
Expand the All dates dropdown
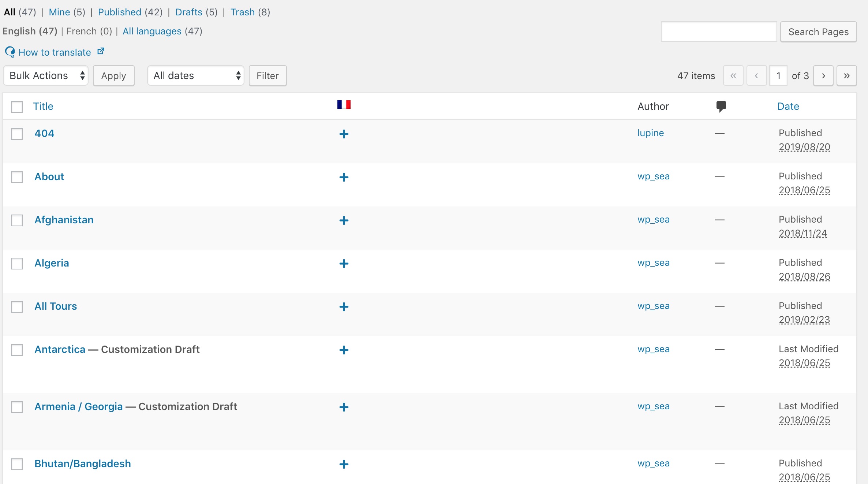tap(196, 76)
